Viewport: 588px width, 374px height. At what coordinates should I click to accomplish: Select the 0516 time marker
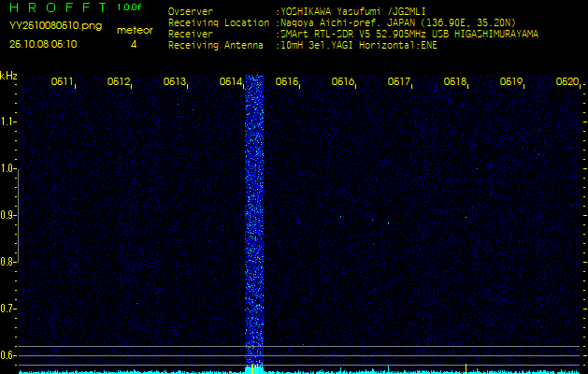(x=343, y=82)
